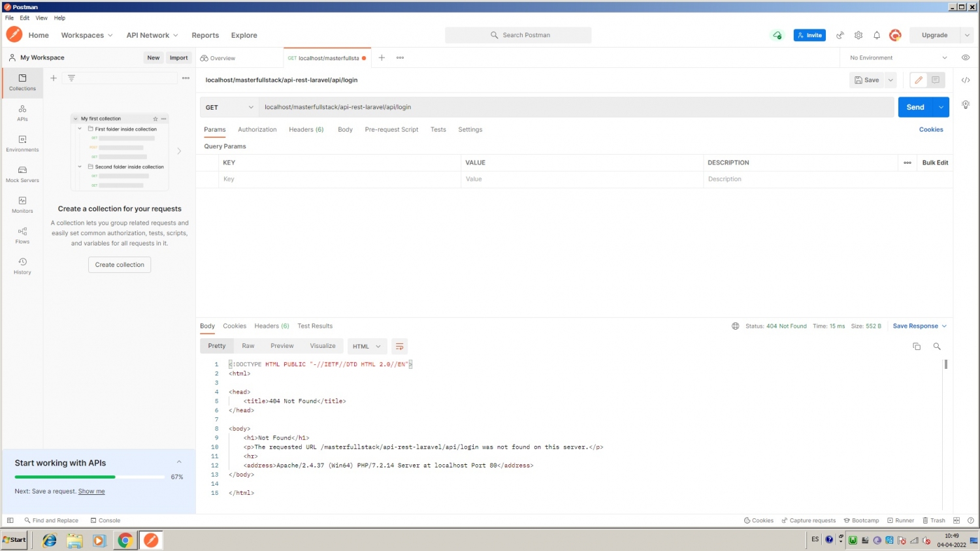The height and width of the screenshot is (551, 980).
Task: Open the tab bar more options dots
Action: pos(400,57)
